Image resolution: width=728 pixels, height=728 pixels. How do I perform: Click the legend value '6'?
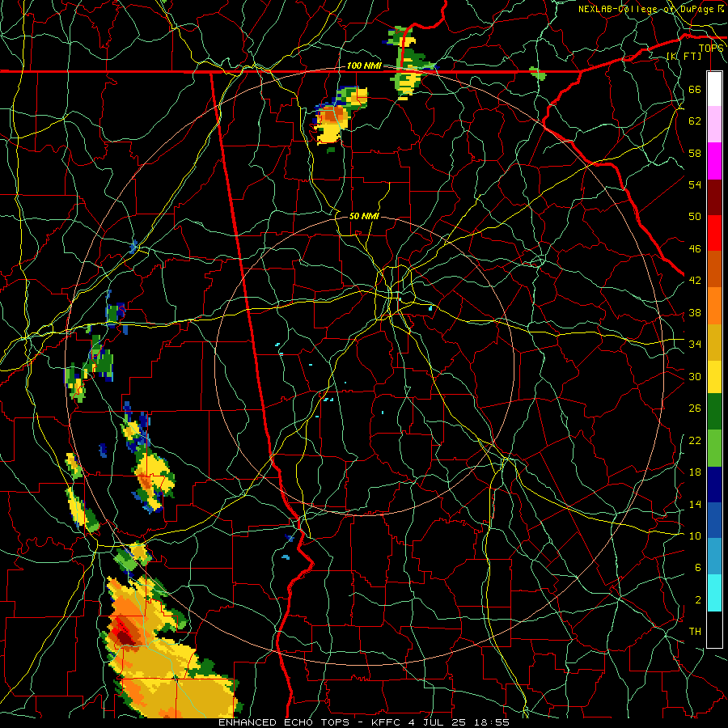point(697,567)
